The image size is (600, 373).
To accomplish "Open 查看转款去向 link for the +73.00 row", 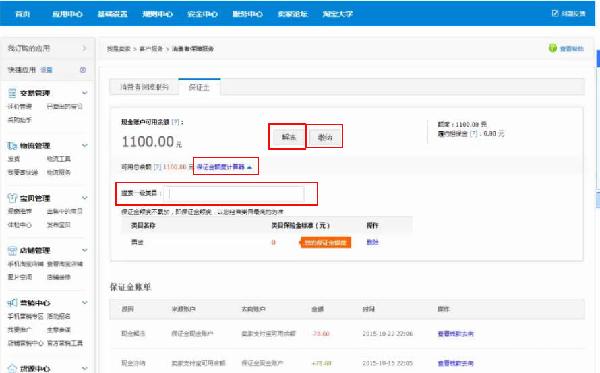I will 456,363.
